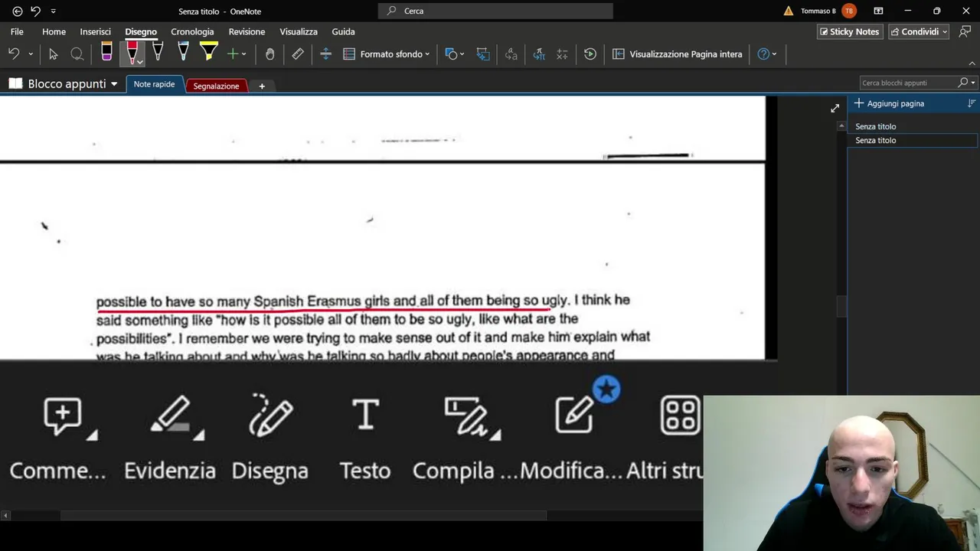Image resolution: width=980 pixels, height=551 pixels.
Task: Click the Evidenzia highlight tool
Action: [x=170, y=439]
